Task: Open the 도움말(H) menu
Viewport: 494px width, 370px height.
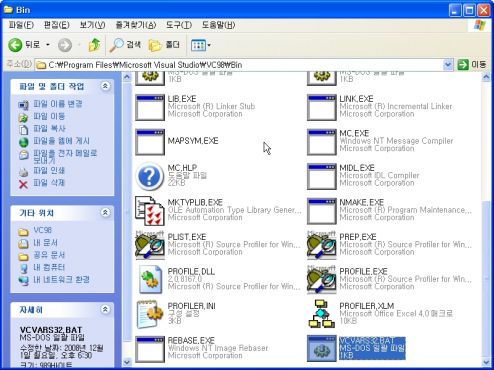Action: click(218, 25)
